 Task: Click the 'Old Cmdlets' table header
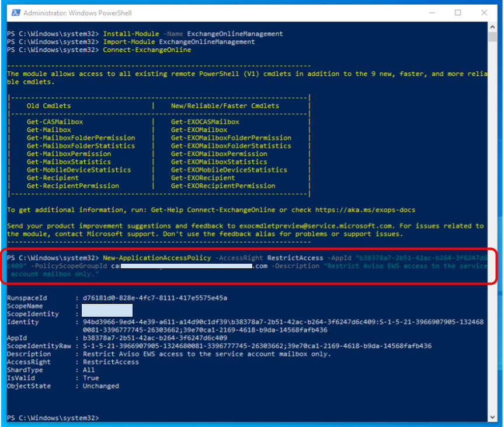48,106
